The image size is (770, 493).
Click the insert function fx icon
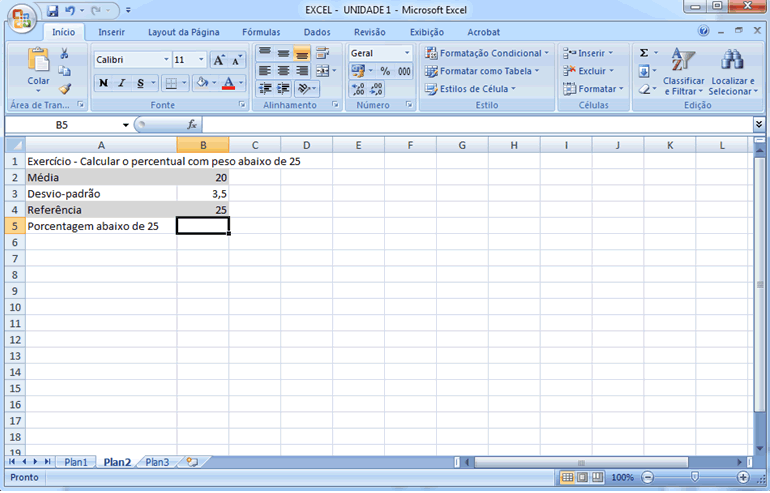tap(192, 125)
